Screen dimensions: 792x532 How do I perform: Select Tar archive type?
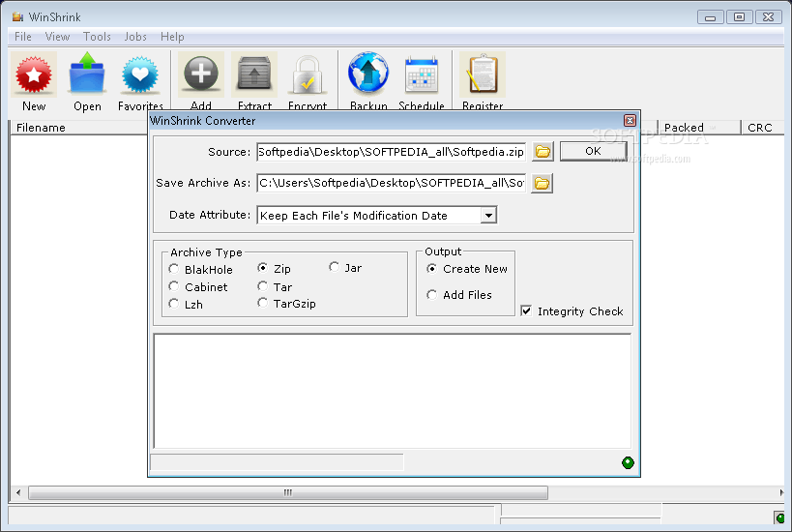262,286
